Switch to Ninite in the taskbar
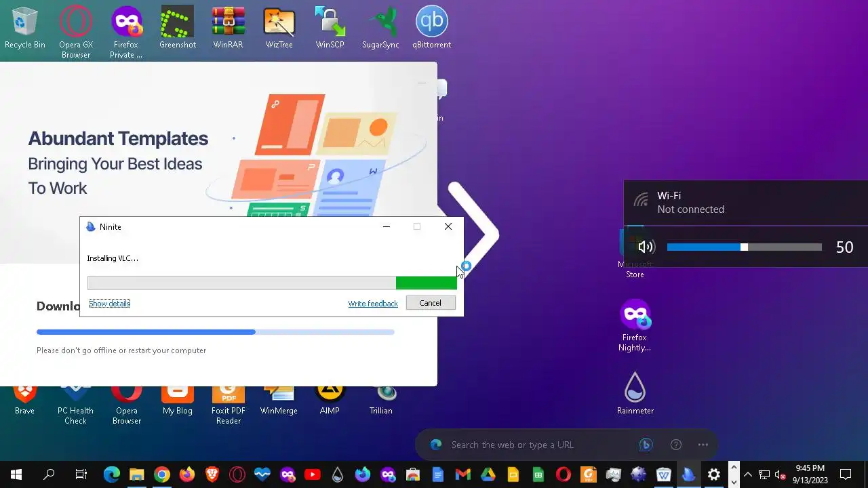 click(x=688, y=474)
